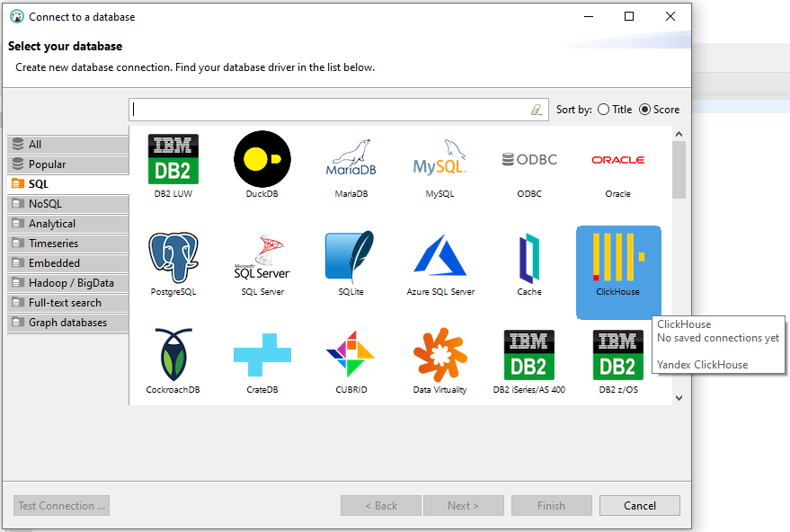
Task: Click the scroll up arrow of driver list
Action: [x=679, y=134]
